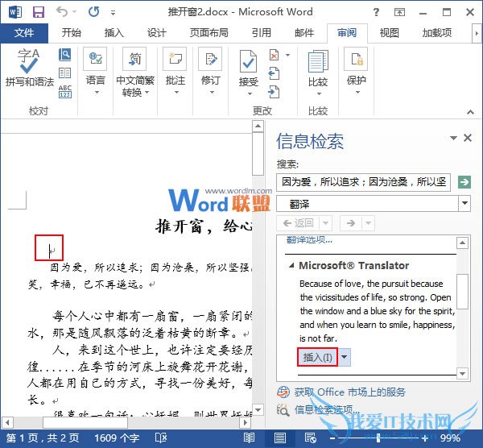The image size is (483, 448).
Task: Switch to Read Mode view
Action: click(x=249, y=438)
